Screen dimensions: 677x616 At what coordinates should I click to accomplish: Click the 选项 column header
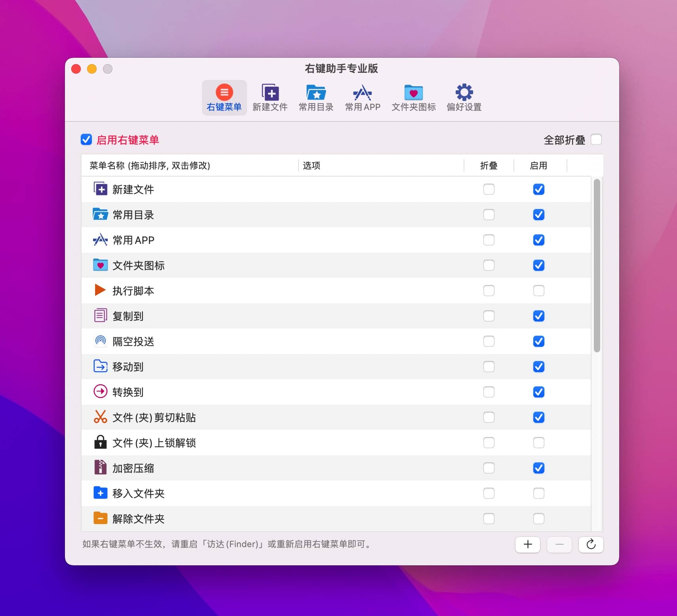point(381,165)
